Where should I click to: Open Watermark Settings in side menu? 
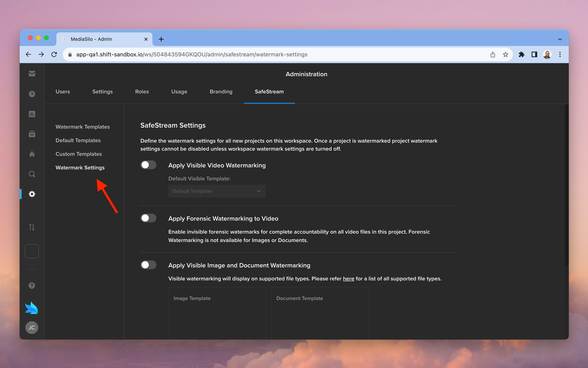(80, 168)
